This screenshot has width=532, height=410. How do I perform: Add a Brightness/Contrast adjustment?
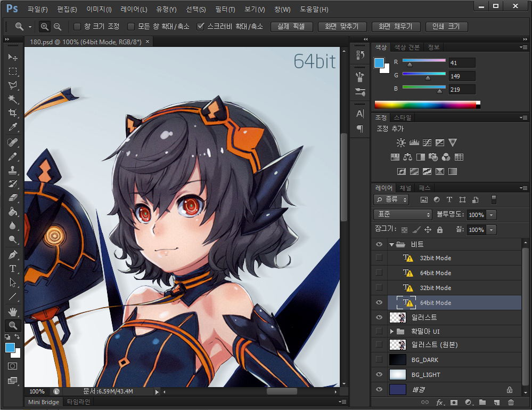pyautogui.click(x=401, y=143)
